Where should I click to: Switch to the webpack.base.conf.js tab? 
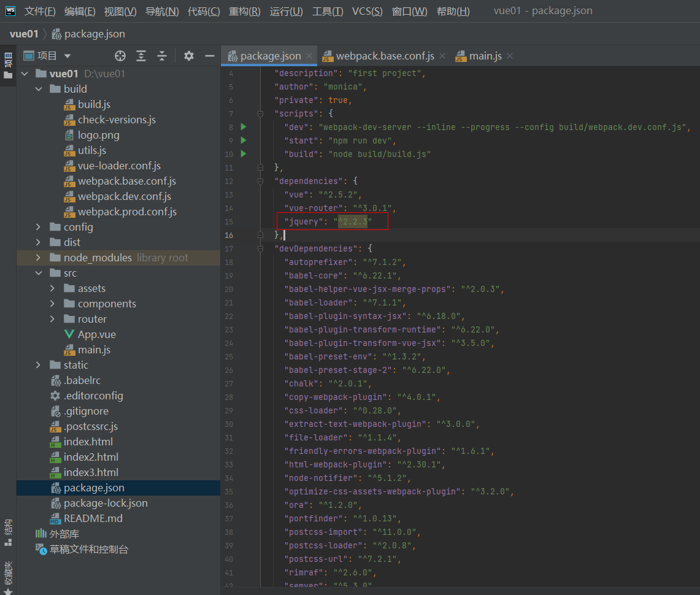pyautogui.click(x=385, y=56)
